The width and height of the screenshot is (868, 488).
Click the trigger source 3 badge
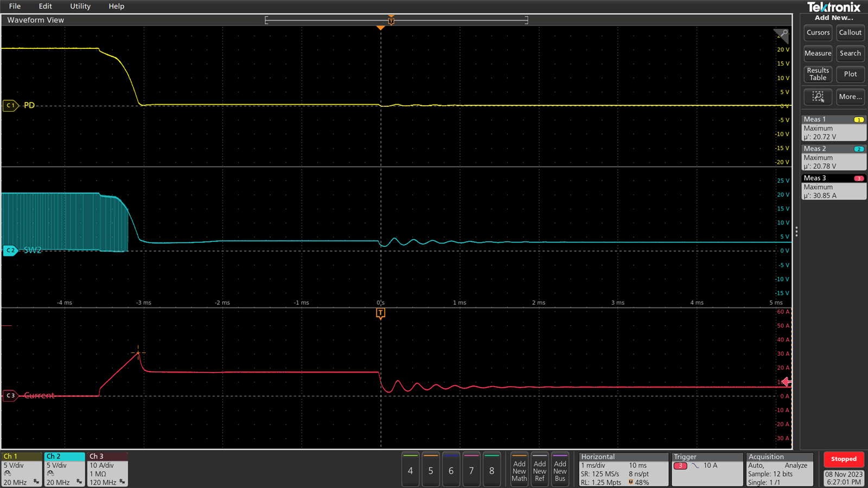coord(680,466)
